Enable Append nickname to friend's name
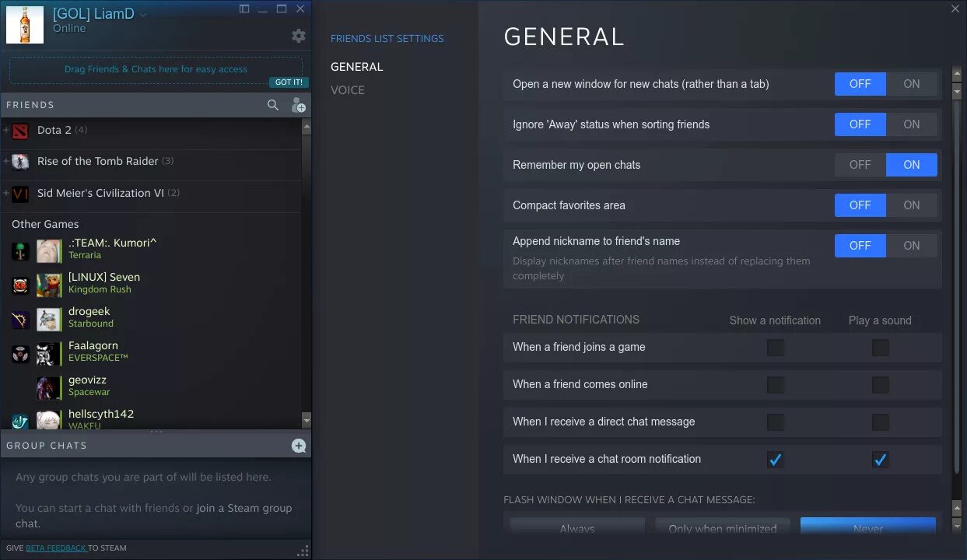Screen dimensions: 967x560 (x=912, y=246)
